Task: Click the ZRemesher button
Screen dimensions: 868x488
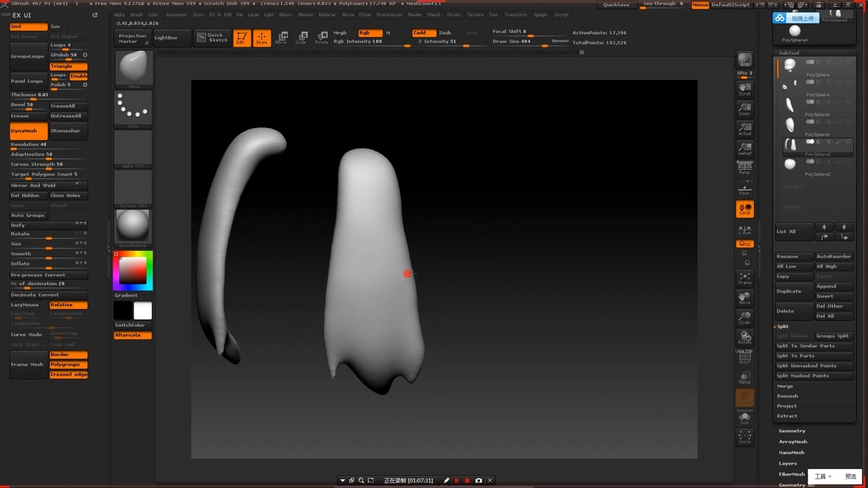Action: coord(68,131)
